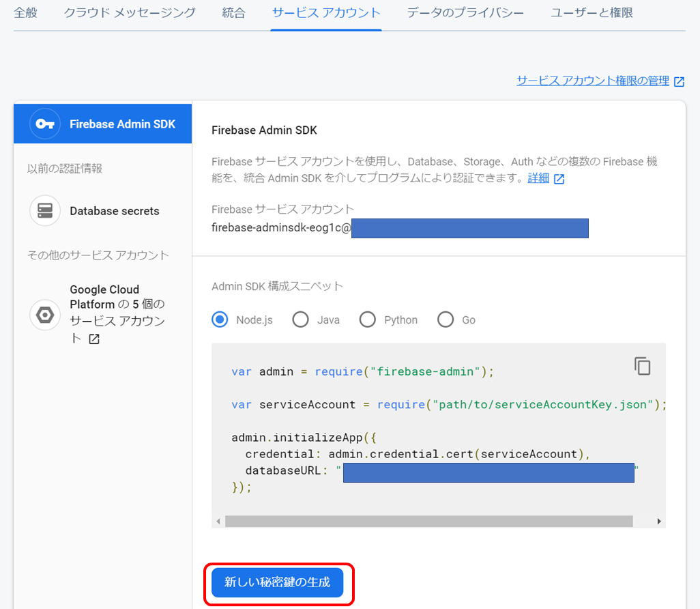
Task: Open the ユーザーと権限 tab
Action: (x=592, y=12)
